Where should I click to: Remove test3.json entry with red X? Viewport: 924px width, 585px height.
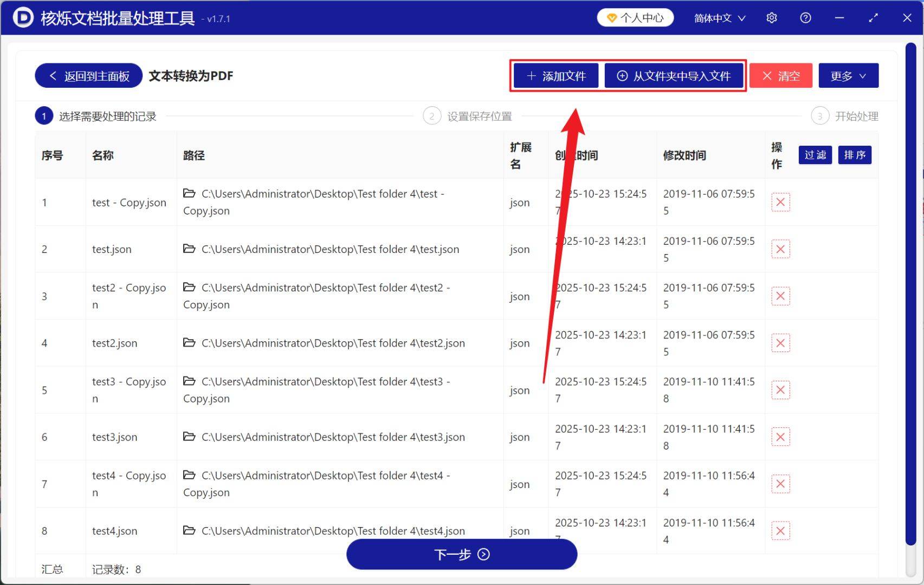click(x=780, y=437)
